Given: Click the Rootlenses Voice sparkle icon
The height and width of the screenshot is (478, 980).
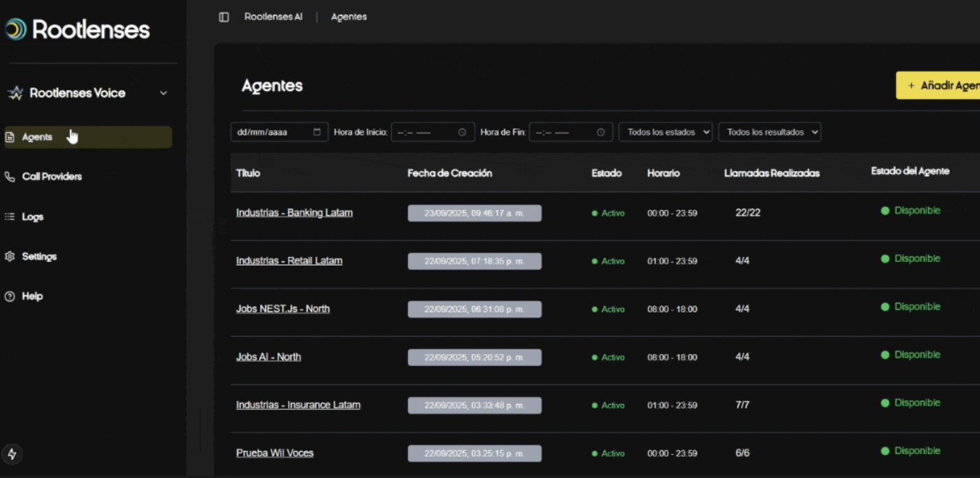Looking at the screenshot, I should coord(15,93).
